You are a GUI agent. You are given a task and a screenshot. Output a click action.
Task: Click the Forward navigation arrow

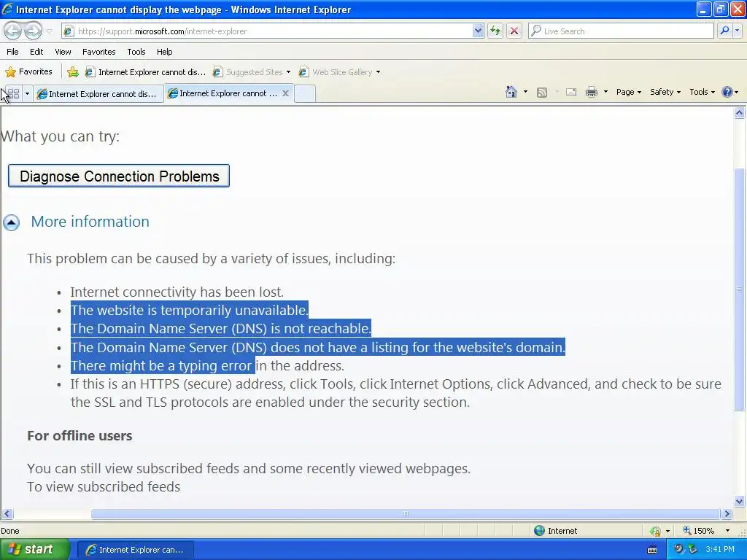pos(33,31)
